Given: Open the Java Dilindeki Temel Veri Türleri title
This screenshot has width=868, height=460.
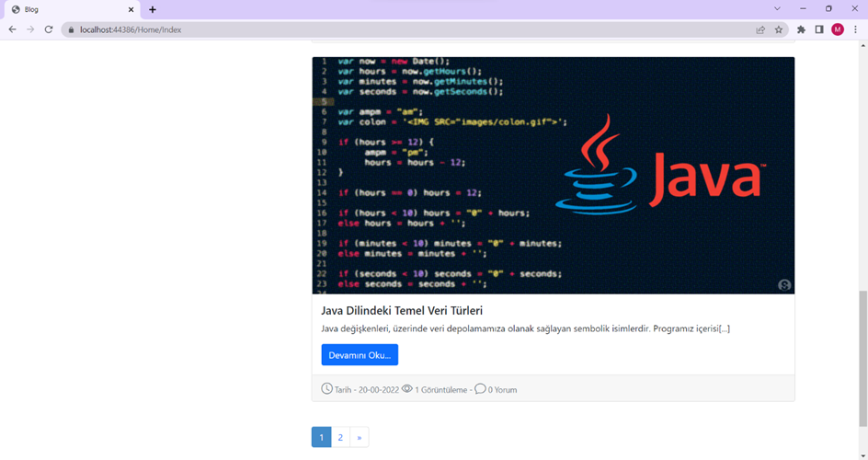Looking at the screenshot, I should pos(402,311).
